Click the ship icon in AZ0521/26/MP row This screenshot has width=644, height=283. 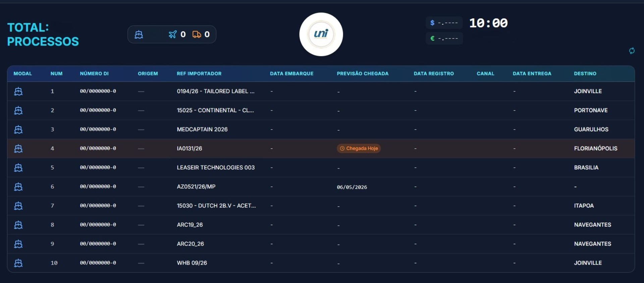click(18, 187)
